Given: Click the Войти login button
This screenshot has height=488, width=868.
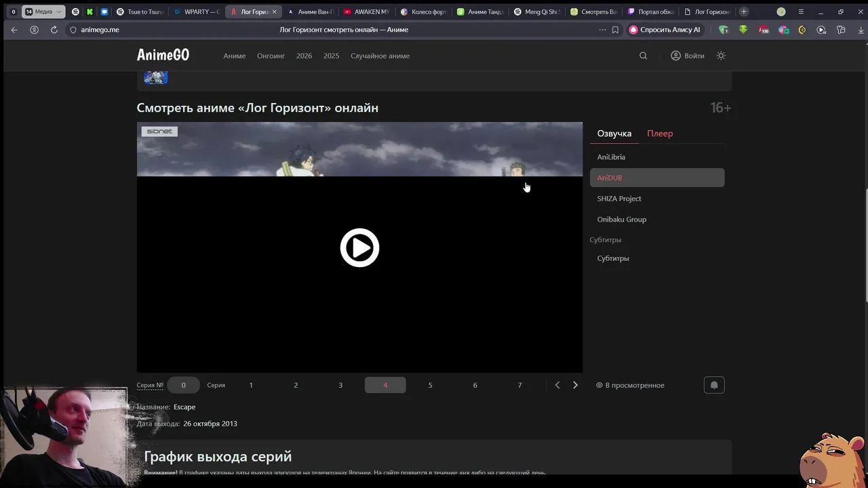Looking at the screenshot, I should [688, 56].
